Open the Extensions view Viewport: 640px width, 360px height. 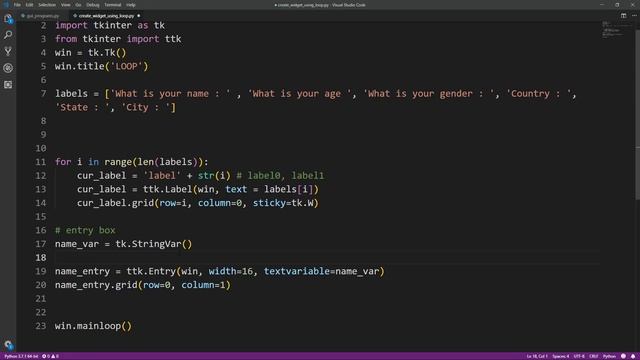(x=8, y=84)
